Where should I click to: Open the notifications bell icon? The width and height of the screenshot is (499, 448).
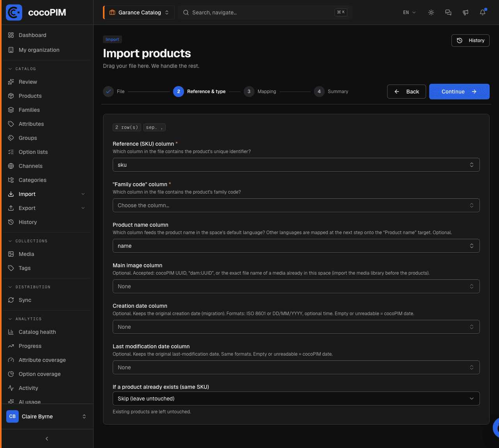coord(483,12)
